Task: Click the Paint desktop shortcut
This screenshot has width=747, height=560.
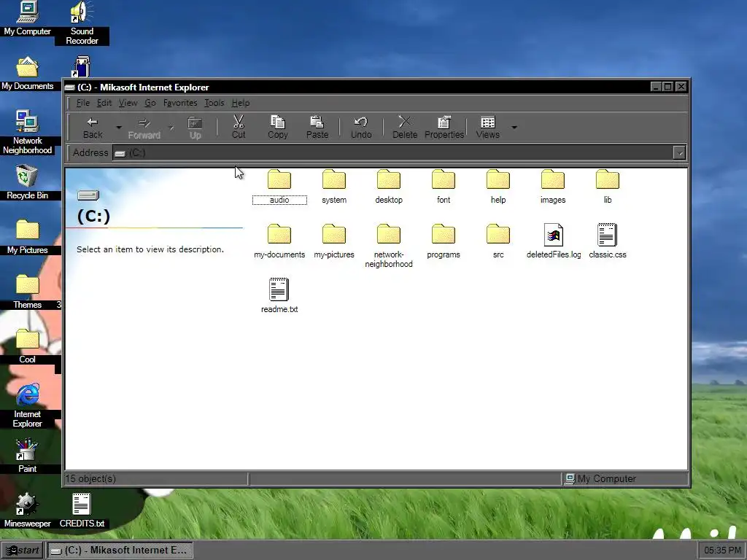Action: (x=27, y=456)
